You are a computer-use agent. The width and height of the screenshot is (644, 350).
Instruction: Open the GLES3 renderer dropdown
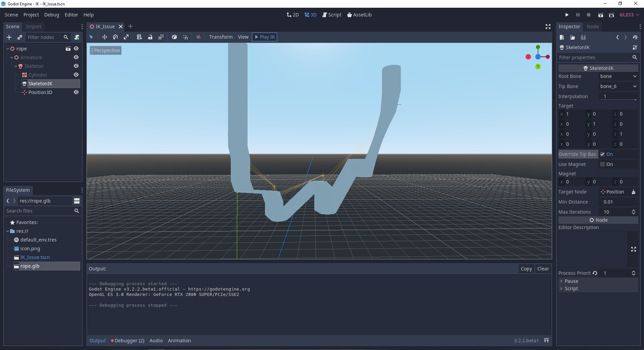[x=629, y=15]
